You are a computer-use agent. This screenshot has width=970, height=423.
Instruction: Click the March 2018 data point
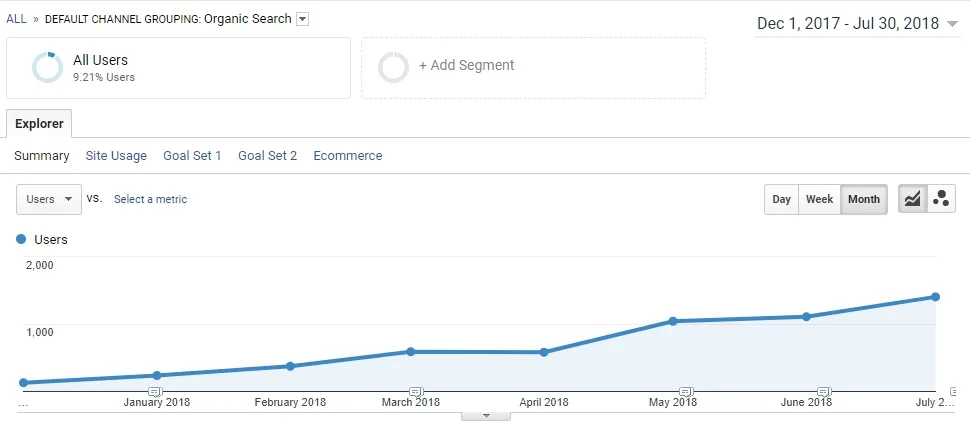coord(410,351)
